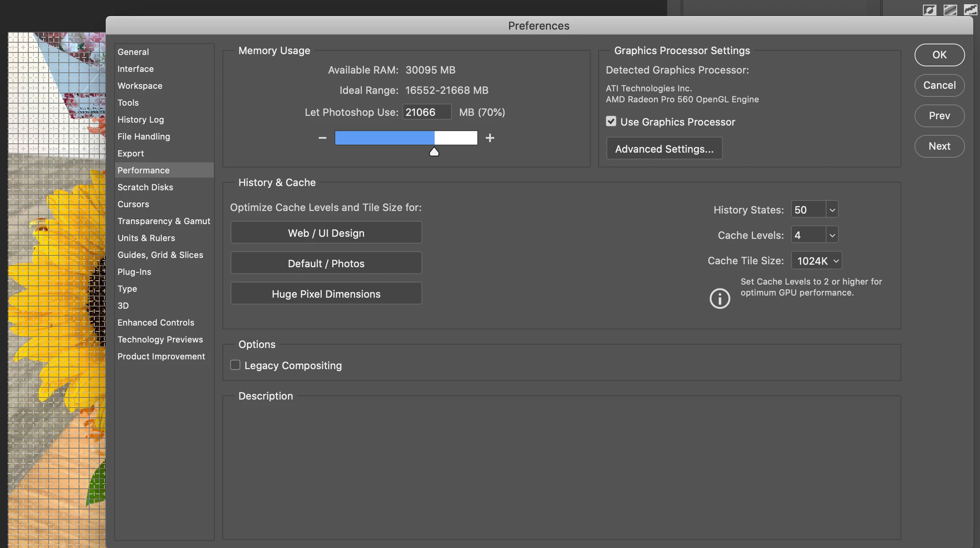Screen dimensions: 980x548
Task: Click the info icon near cache hint
Action: [720, 299]
